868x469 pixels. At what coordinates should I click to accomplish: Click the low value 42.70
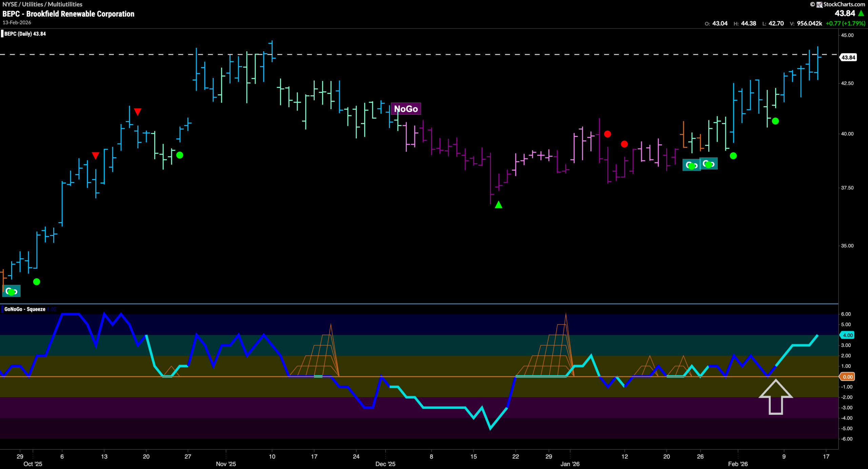pos(776,23)
